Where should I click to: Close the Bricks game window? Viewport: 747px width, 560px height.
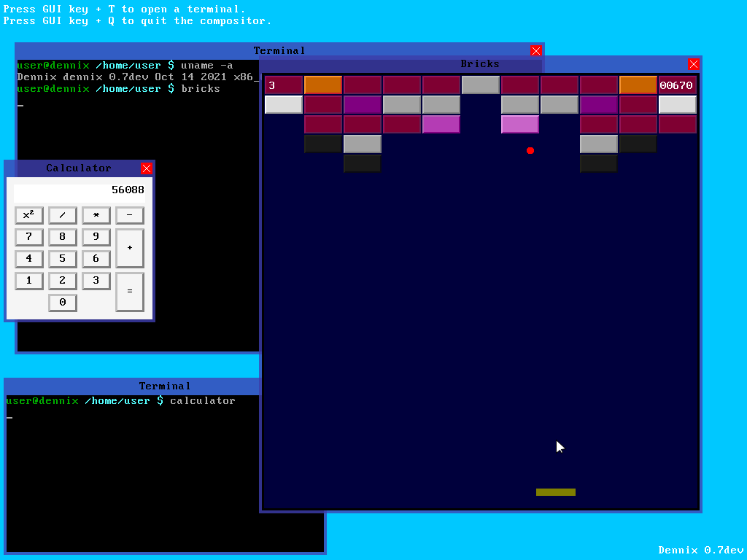(x=694, y=64)
